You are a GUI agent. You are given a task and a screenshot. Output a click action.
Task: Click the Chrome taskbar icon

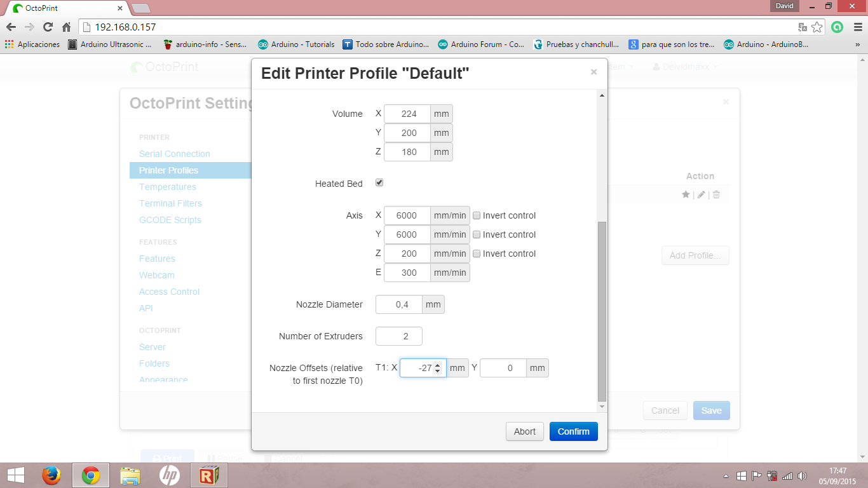pyautogui.click(x=91, y=475)
